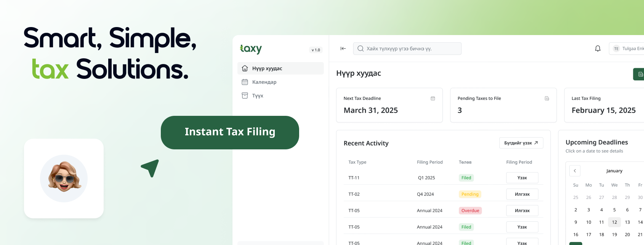Image resolution: width=644 pixels, height=245 pixels.
Task: Click the home icon beside Нүүр хуудас
Action: [245, 68]
